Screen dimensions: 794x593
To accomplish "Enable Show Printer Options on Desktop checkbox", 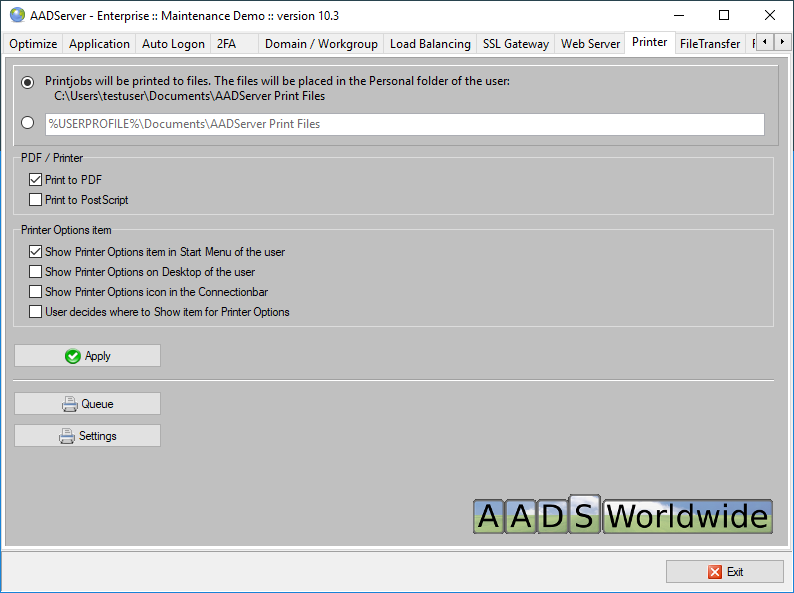I will tap(36, 272).
